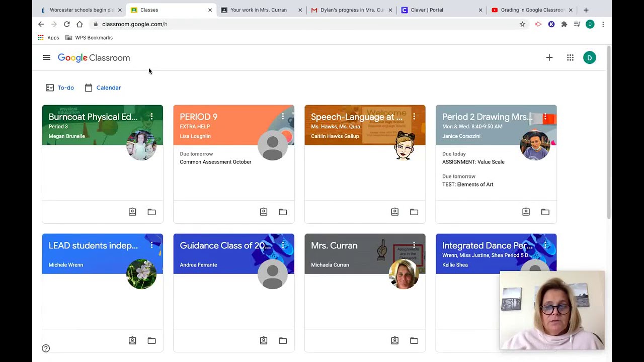
Task: Open a new browser tab
Action: pyautogui.click(x=586, y=10)
